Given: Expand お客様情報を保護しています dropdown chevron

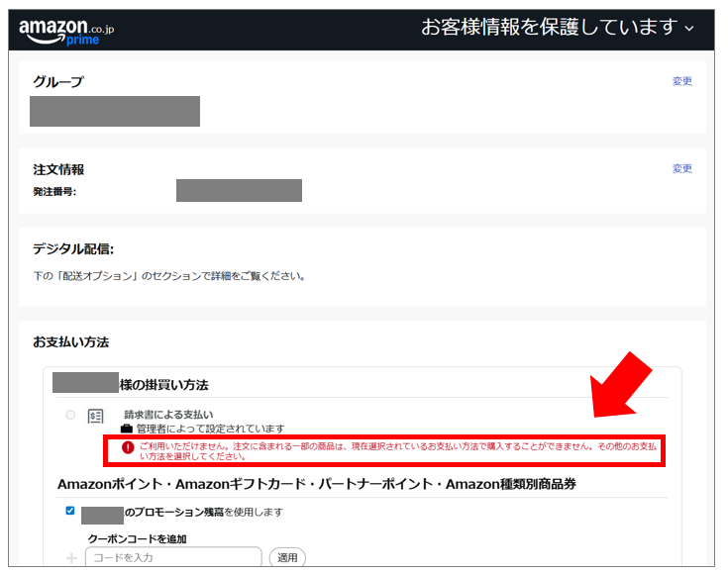Looking at the screenshot, I should click(x=689, y=29).
